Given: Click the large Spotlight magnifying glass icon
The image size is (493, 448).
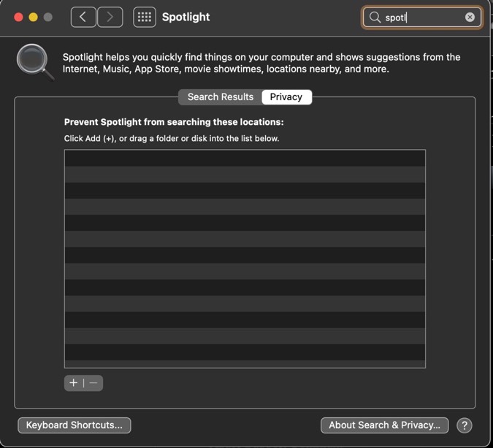Looking at the screenshot, I should point(35,62).
